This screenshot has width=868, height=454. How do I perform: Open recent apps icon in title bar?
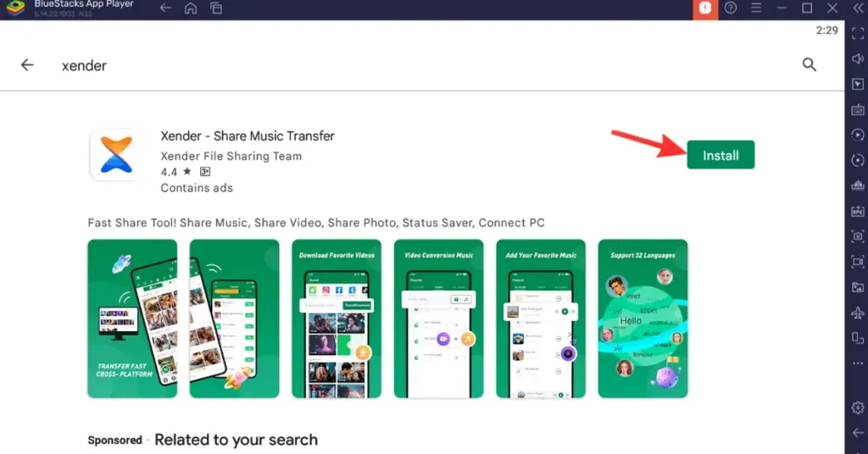tap(216, 8)
